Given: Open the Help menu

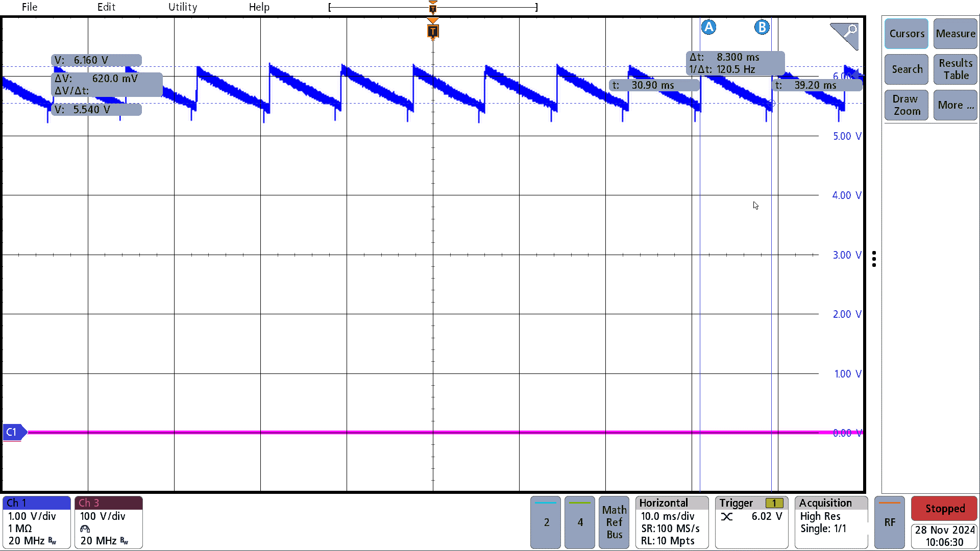Looking at the screenshot, I should 259,7.
